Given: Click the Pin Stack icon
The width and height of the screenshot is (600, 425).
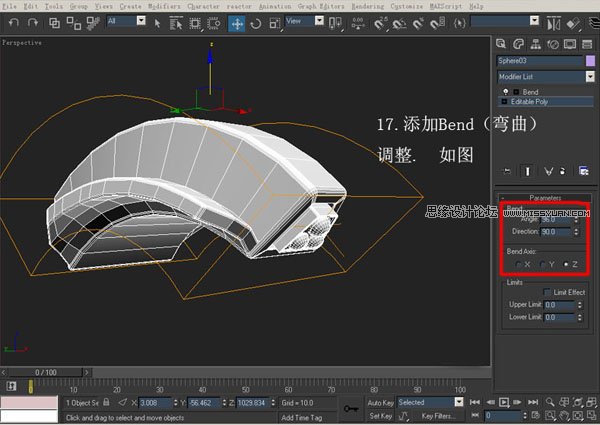Looking at the screenshot, I should [507, 171].
